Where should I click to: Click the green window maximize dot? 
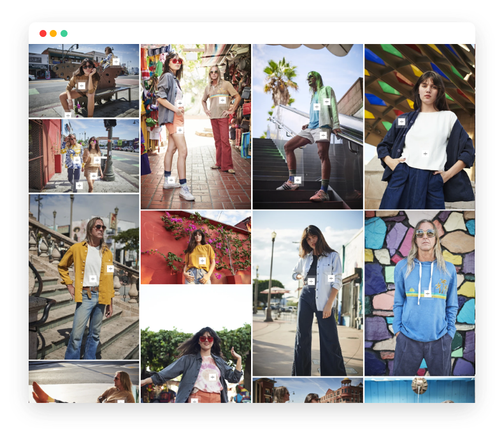pos(64,33)
